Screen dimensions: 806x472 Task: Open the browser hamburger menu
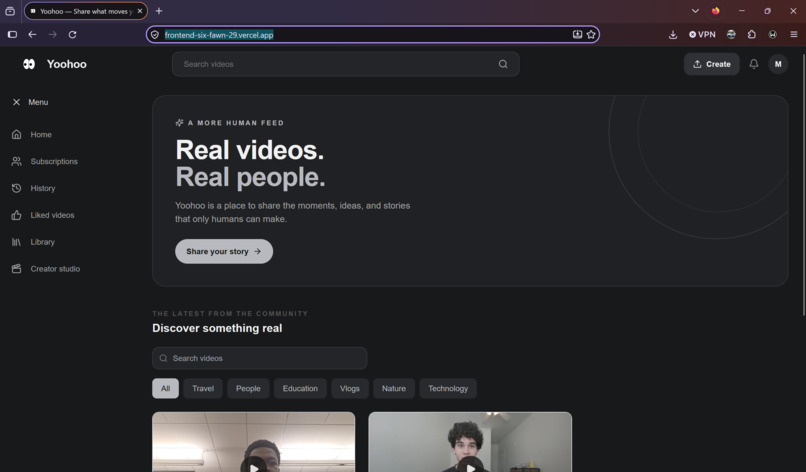(794, 34)
